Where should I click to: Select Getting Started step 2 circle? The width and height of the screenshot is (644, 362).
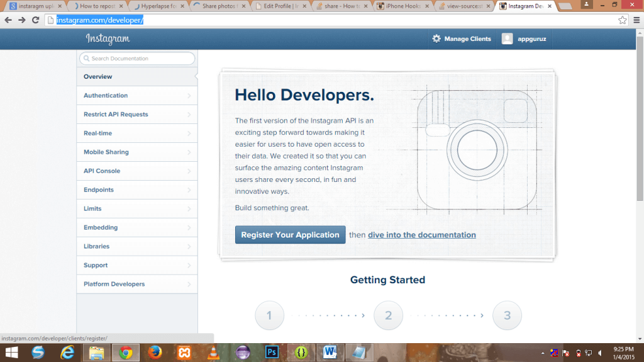pyautogui.click(x=388, y=315)
